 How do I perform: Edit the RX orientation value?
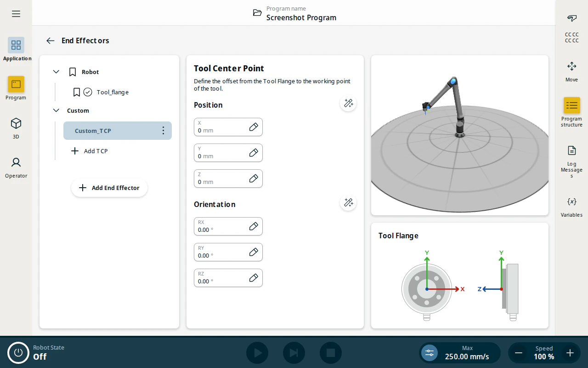[x=254, y=226]
